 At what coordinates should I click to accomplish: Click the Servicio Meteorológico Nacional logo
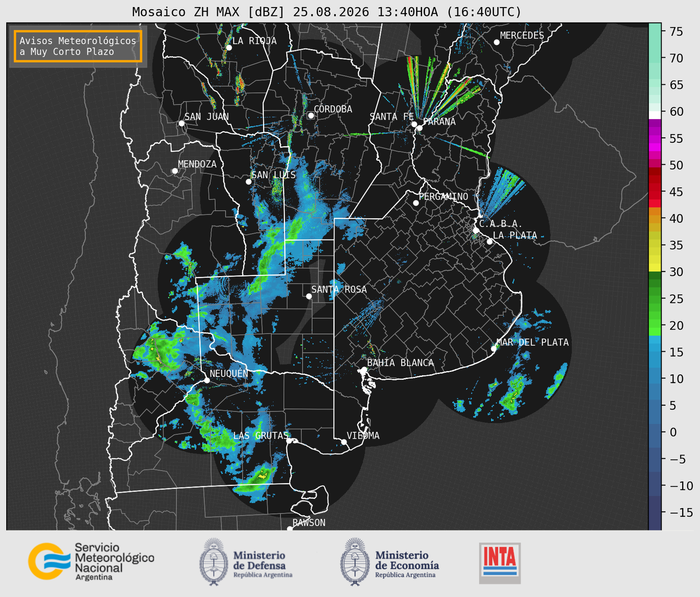click(x=91, y=561)
